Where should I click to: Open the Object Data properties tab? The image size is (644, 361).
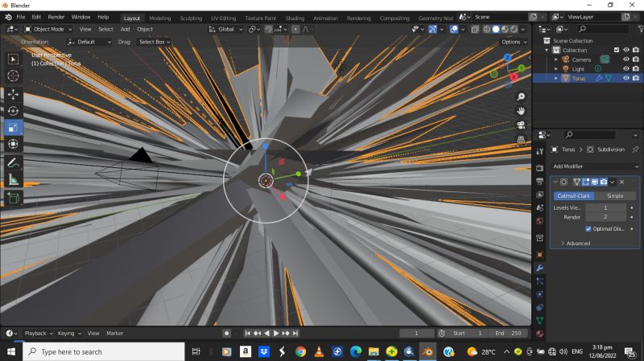[x=539, y=320]
